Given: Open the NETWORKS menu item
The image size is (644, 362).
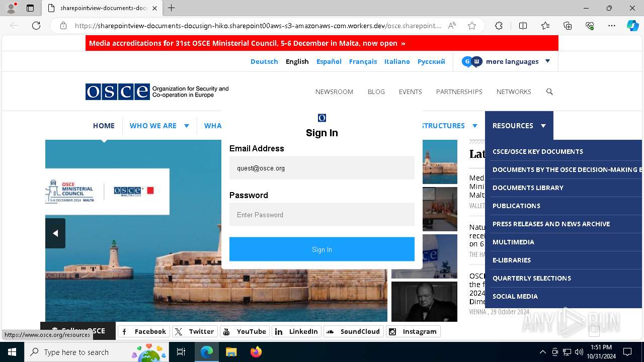Looking at the screenshot, I should click(x=514, y=92).
